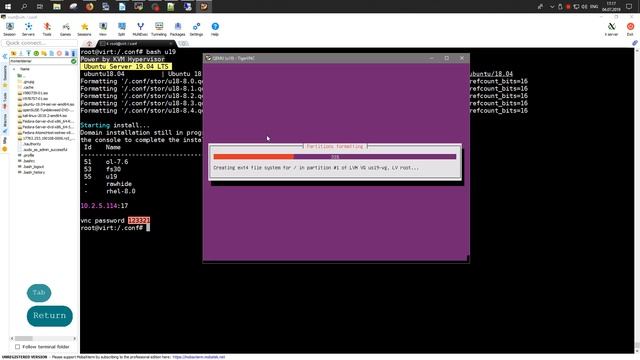Click the yellow new folder icon in SFTP toolbar

pos(44,53)
